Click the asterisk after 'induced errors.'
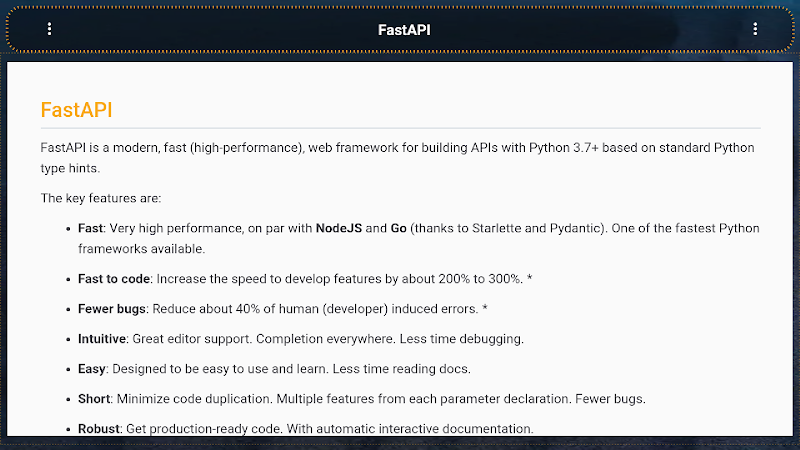800x450 pixels. point(485,308)
